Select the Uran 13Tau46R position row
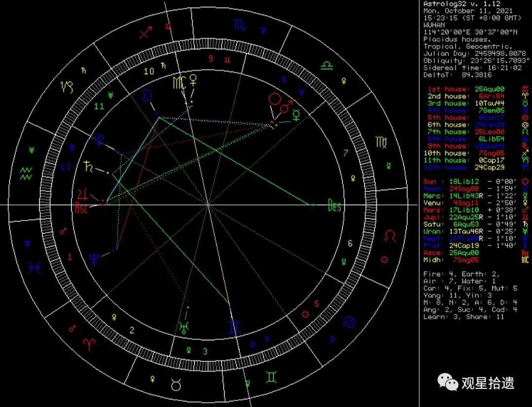 [476, 232]
